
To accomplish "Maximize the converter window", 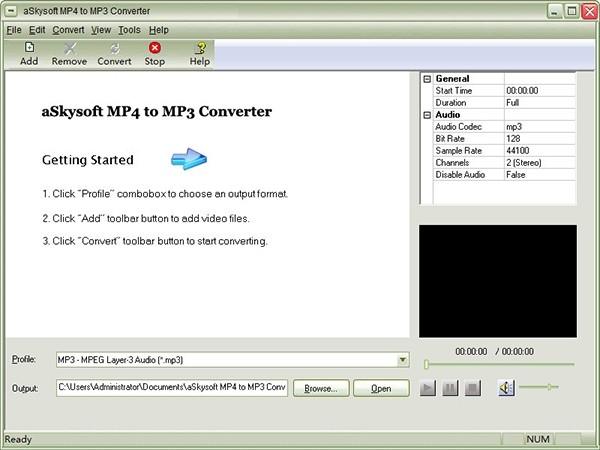I will tap(571, 11).
